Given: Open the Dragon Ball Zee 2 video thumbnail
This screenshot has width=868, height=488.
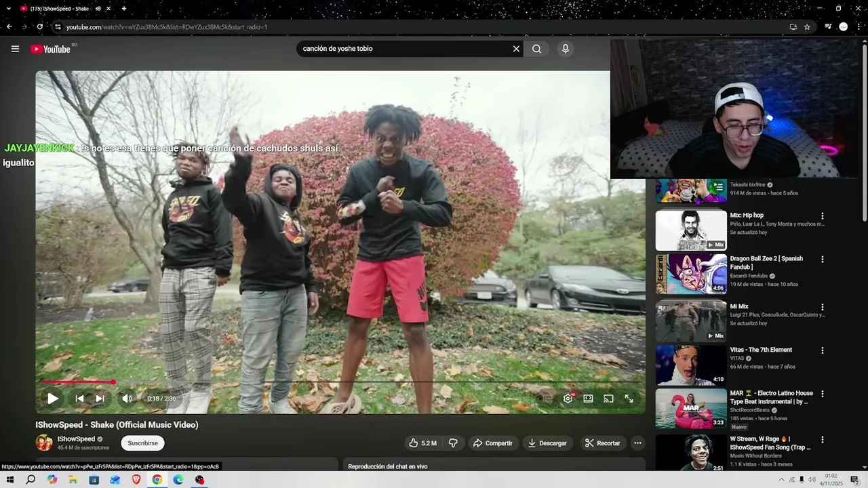Looking at the screenshot, I should [691, 274].
